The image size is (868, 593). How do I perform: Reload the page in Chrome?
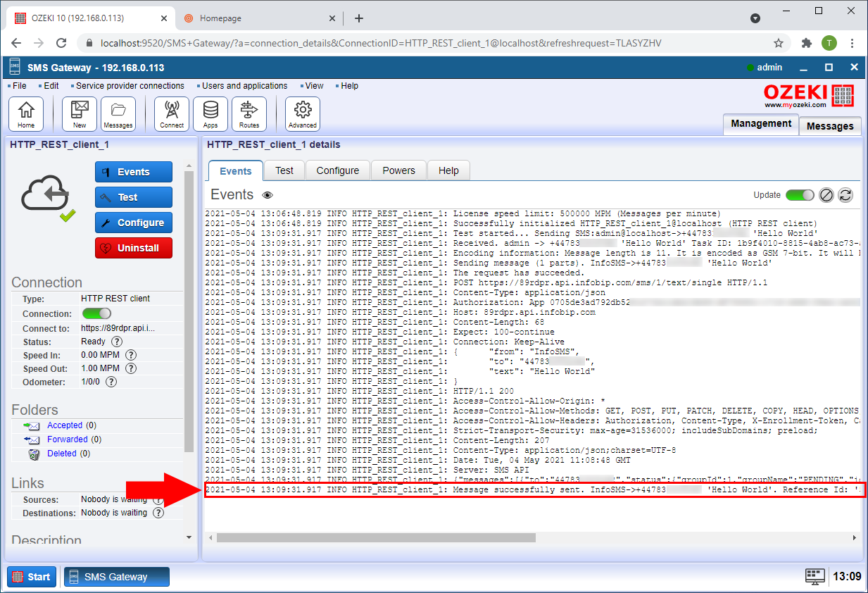[61, 43]
